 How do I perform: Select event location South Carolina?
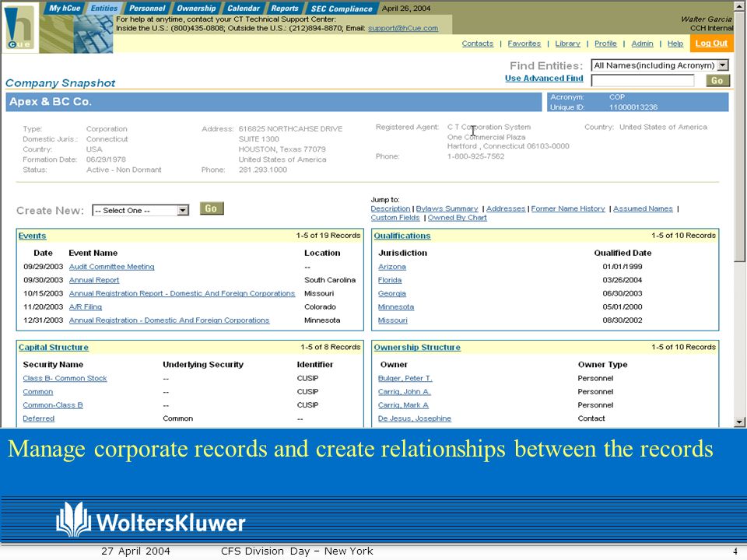tap(330, 280)
